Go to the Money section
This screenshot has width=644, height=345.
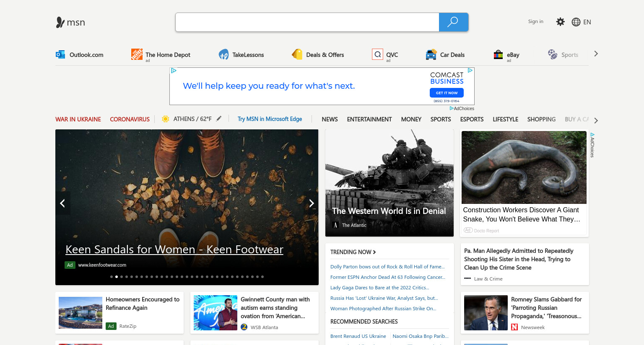[x=411, y=119]
